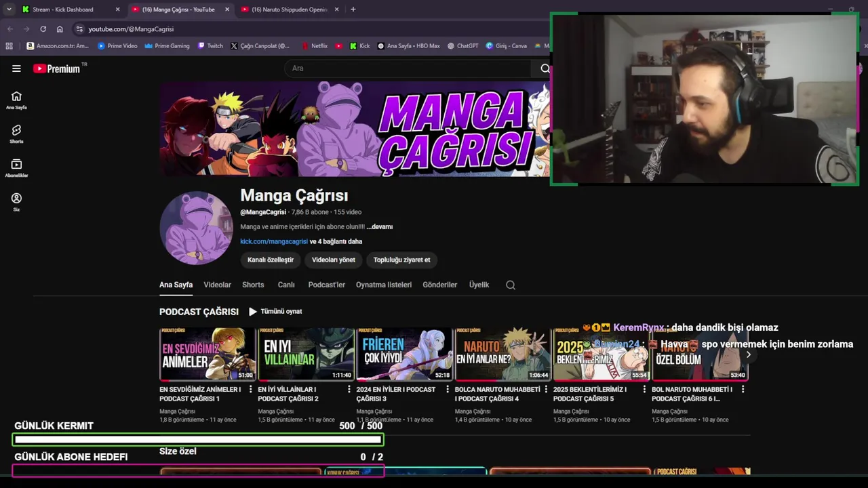The image size is (868, 488).
Task: Close the Stream - Kick Dashboard tab
Action: coord(117,9)
